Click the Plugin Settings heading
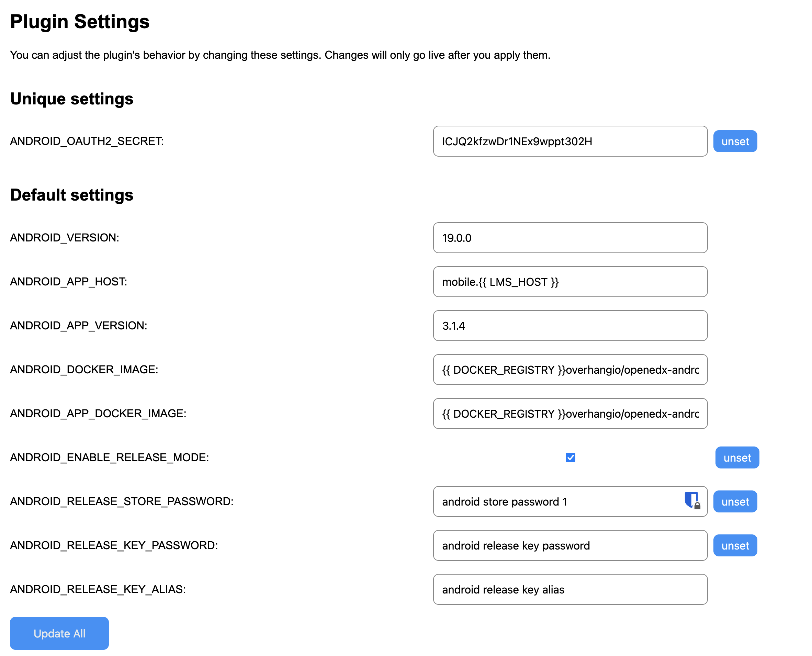Image resolution: width=812 pixels, height=656 pixels. 80,22
